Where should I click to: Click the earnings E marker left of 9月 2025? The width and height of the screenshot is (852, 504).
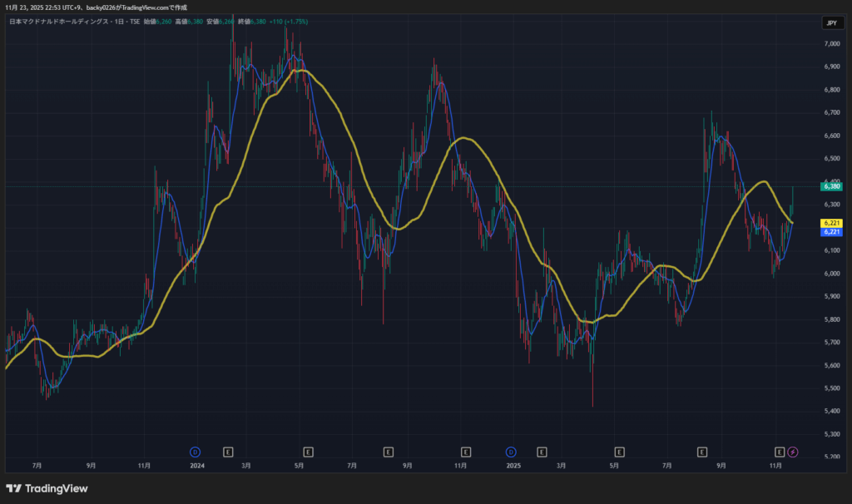pyautogui.click(x=701, y=452)
